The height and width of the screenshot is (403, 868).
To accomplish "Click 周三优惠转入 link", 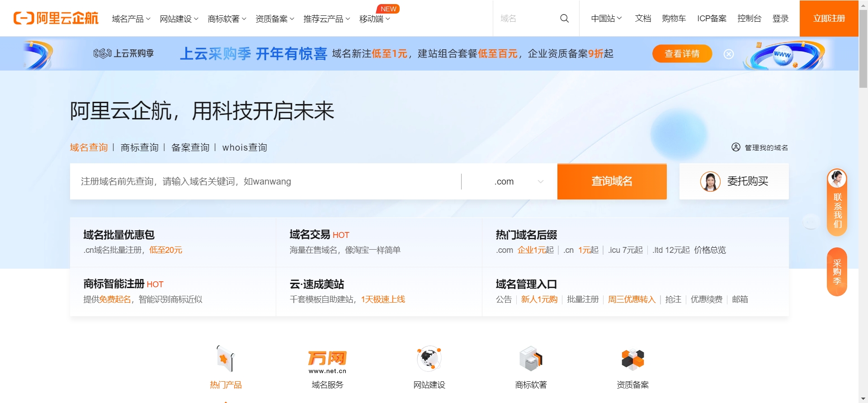I will (632, 299).
